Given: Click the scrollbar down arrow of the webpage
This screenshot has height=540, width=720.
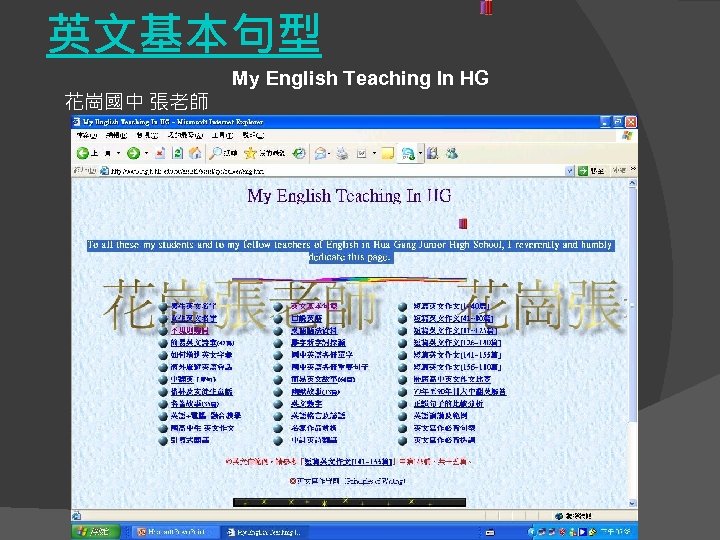Looking at the screenshot, I should 632,503.
